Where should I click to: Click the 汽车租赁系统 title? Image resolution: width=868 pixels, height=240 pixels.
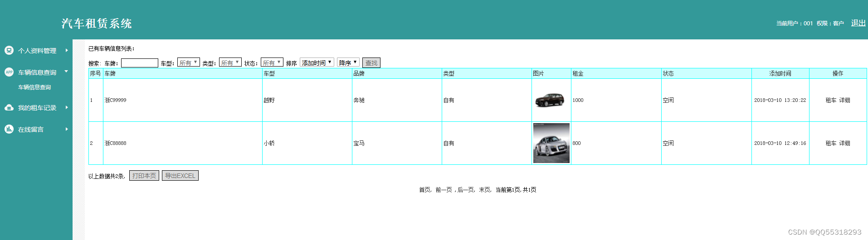tap(97, 24)
